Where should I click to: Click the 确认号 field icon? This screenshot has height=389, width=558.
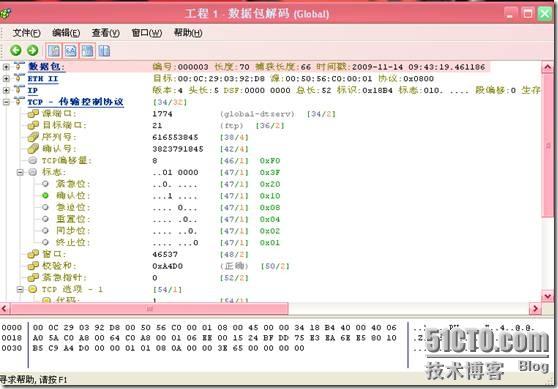pyautogui.click(x=33, y=149)
